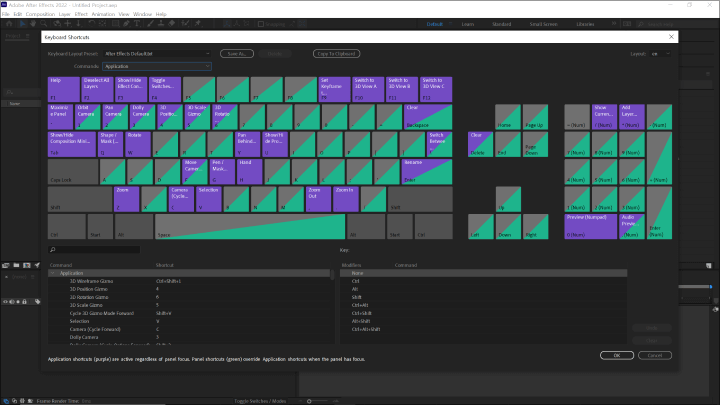Click the Enter (Num) key
The image size is (720, 405).
(x=659, y=213)
